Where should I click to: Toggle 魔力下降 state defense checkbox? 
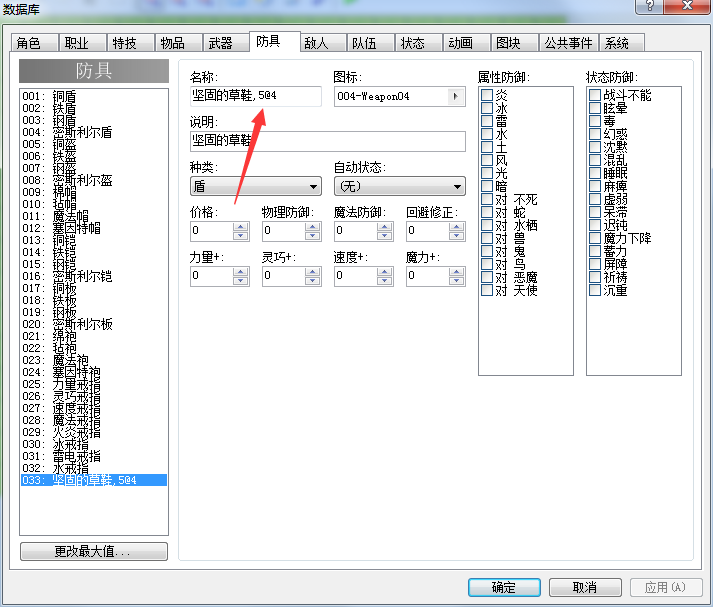click(x=595, y=238)
